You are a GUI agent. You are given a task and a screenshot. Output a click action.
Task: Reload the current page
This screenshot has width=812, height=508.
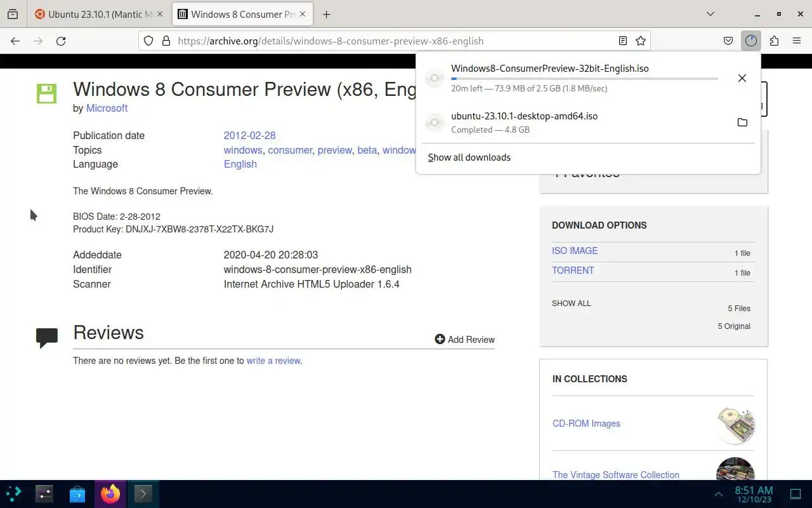(61, 41)
